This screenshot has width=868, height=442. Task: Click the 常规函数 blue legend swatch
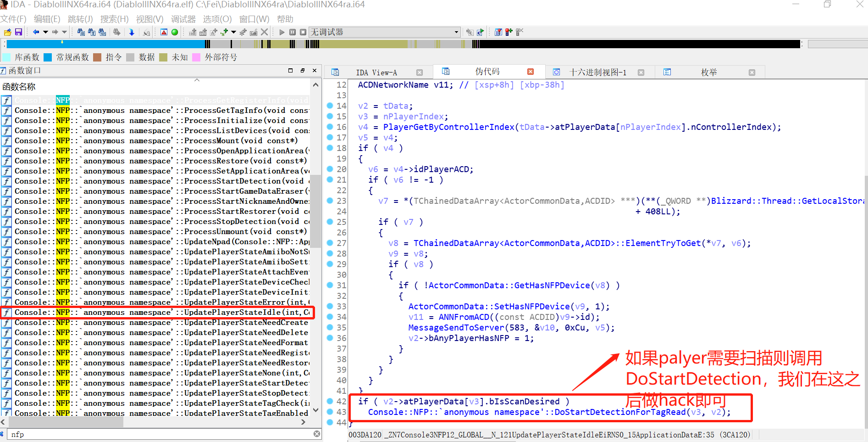(x=48, y=57)
